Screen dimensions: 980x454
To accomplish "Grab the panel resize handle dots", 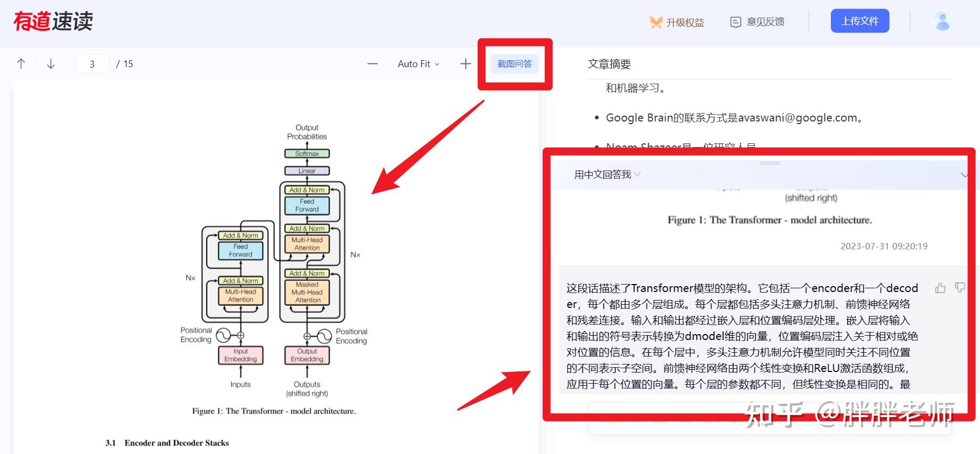I will pos(769,164).
